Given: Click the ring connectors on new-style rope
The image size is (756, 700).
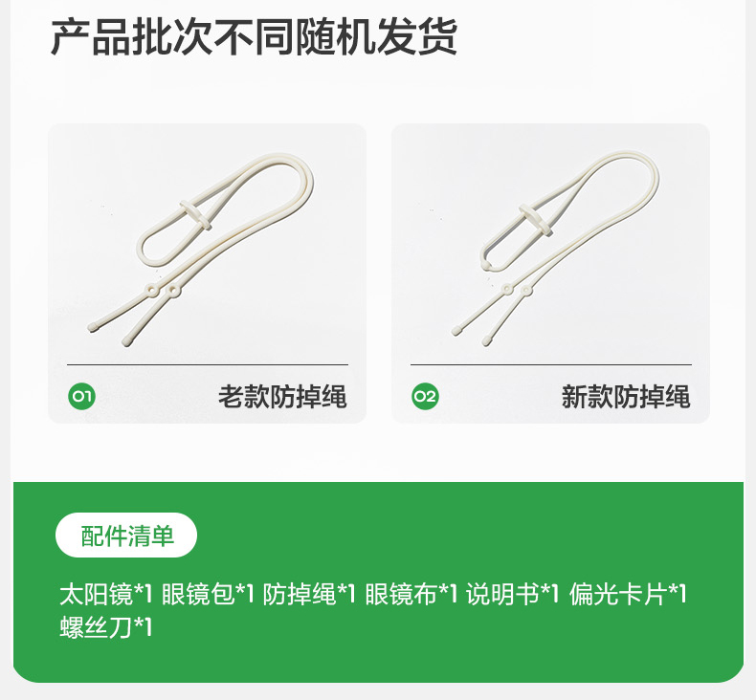Looking at the screenshot, I should pyautogui.click(x=517, y=290).
